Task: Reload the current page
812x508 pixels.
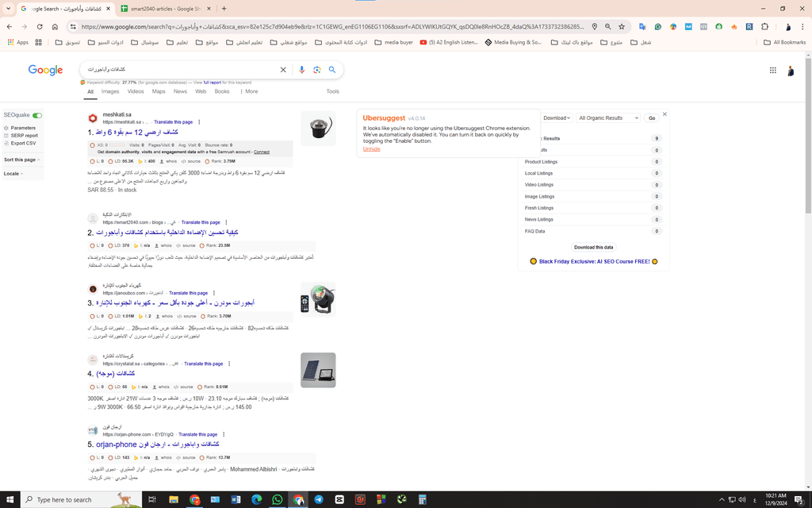Action: 40,26
